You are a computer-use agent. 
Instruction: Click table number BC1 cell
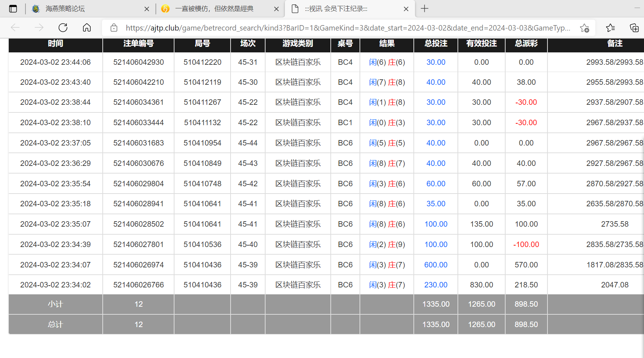click(x=345, y=123)
